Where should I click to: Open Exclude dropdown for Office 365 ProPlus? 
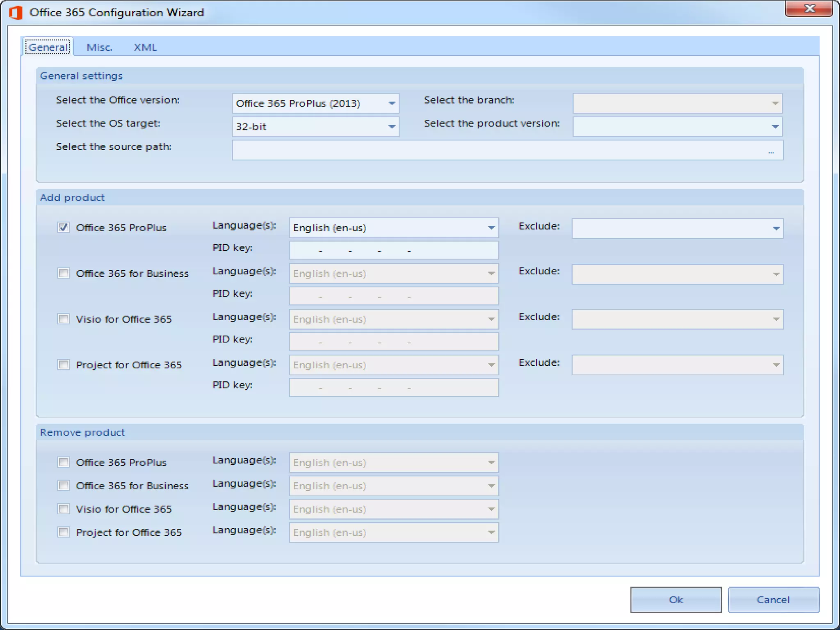point(678,228)
